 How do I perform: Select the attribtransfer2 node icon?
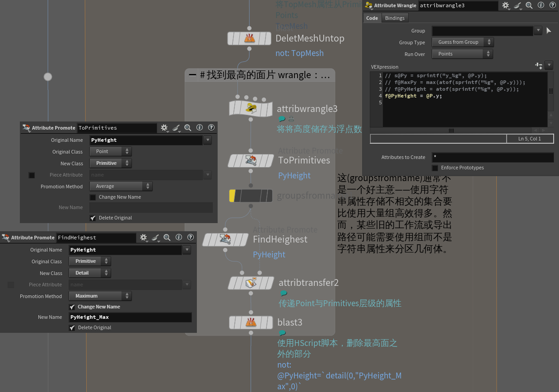click(x=251, y=283)
